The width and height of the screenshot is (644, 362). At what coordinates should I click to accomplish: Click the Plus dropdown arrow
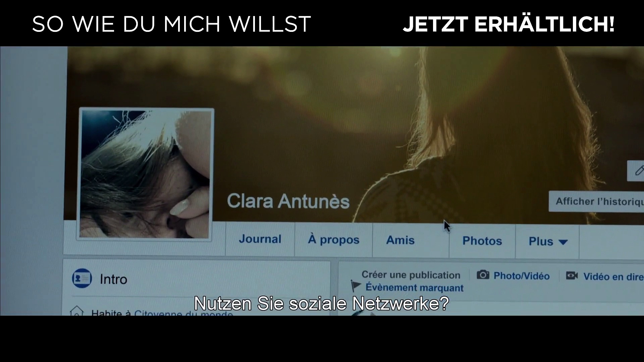tap(563, 242)
